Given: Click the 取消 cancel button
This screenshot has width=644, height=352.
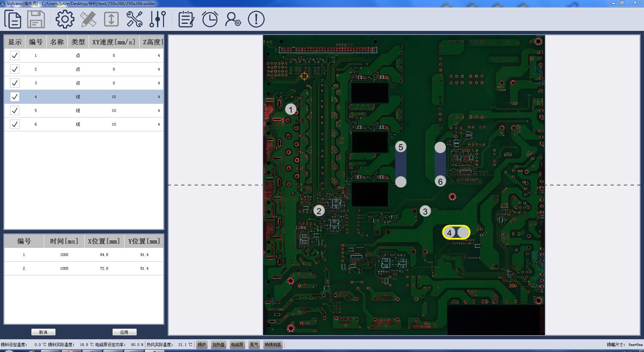Looking at the screenshot, I should (43, 332).
